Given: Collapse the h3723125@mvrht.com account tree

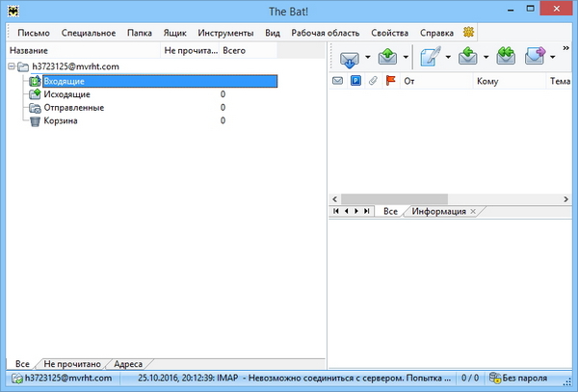Looking at the screenshot, I should (x=11, y=66).
